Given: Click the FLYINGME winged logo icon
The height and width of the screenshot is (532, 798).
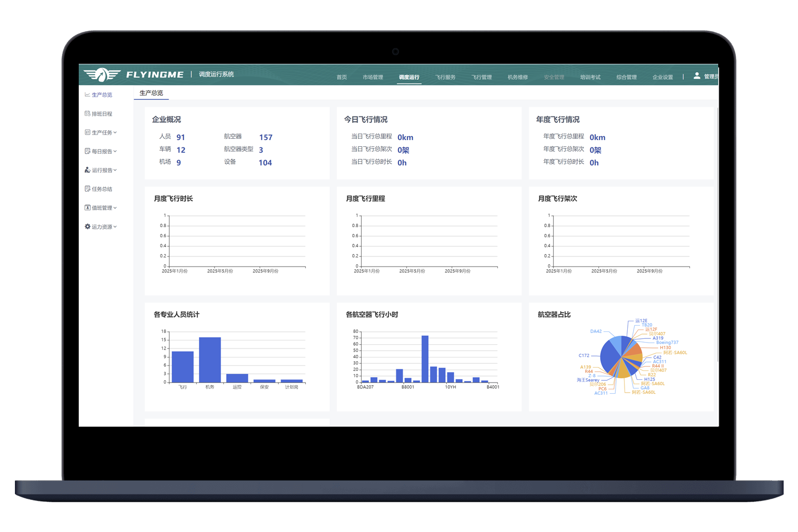Looking at the screenshot, I should (x=102, y=74).
